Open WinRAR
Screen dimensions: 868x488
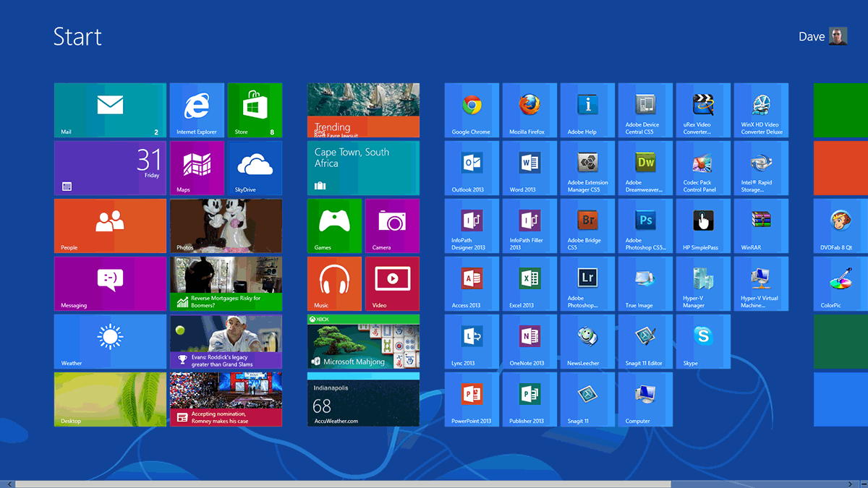(761, 226)
